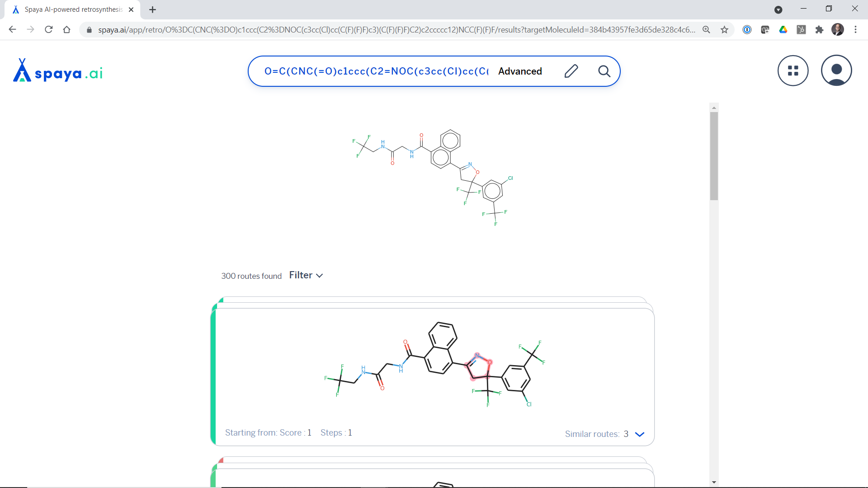
Task: Bookmark page with star icon
Action: tap(724, 30)
